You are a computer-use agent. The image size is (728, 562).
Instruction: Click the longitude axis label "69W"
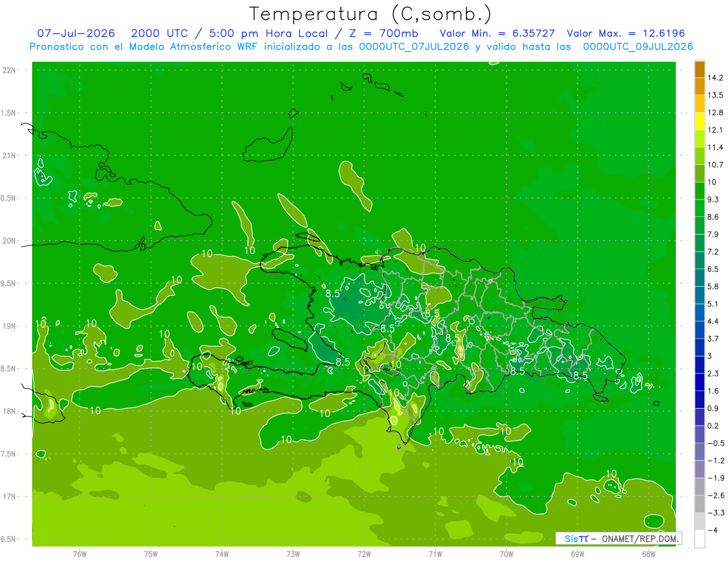[x=578, y=554]
